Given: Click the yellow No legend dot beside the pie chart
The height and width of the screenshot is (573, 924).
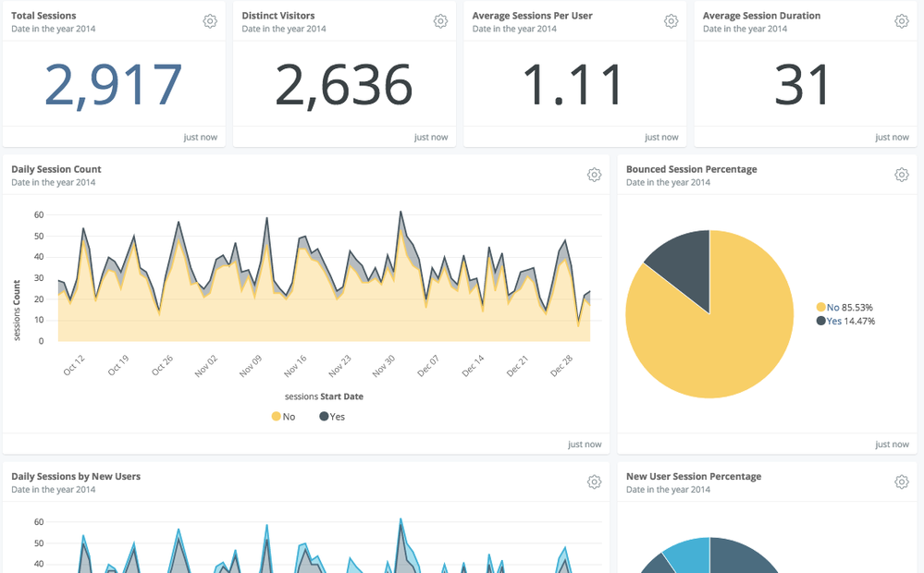Looking at the screenshot, I should 821,307.
